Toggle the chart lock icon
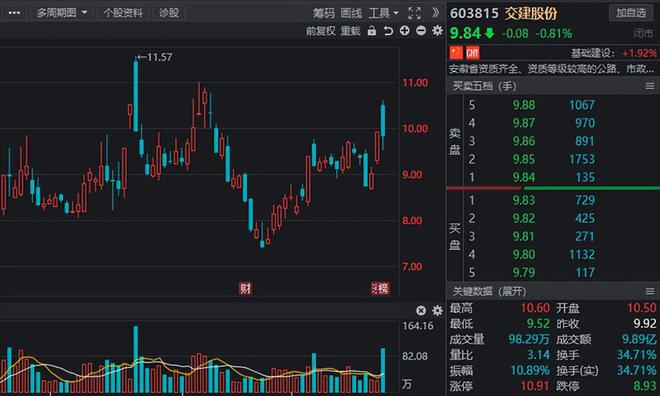The width and height of the screenshot is (660, 396). [372, 31]
